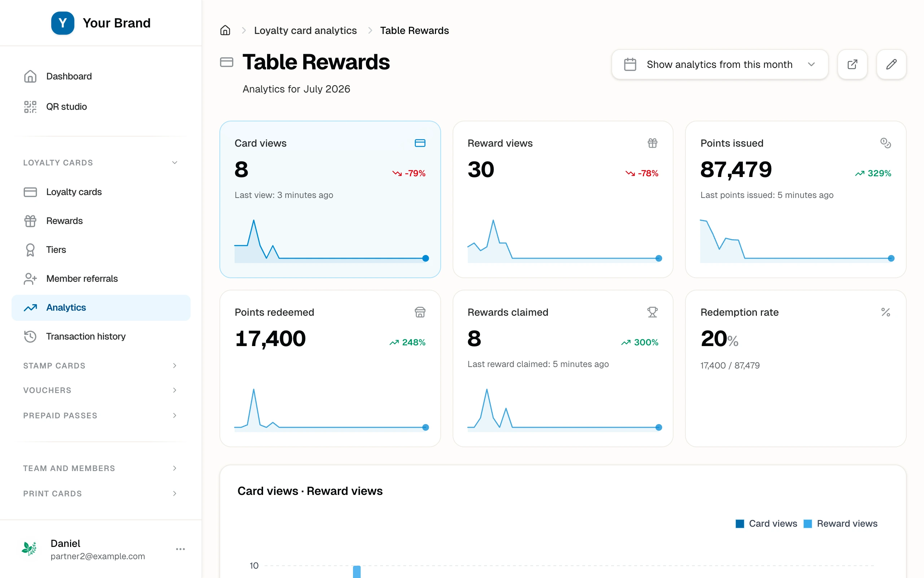Select the Analytics menu item

(x=101, y=308)
